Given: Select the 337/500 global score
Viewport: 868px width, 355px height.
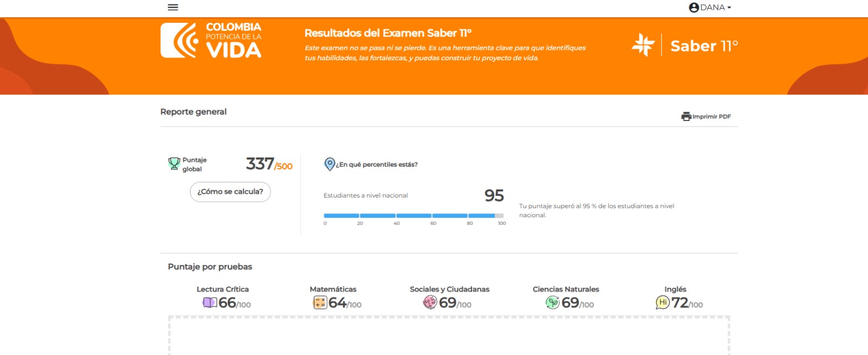Looking at the screenshot, I should point(269,163).
